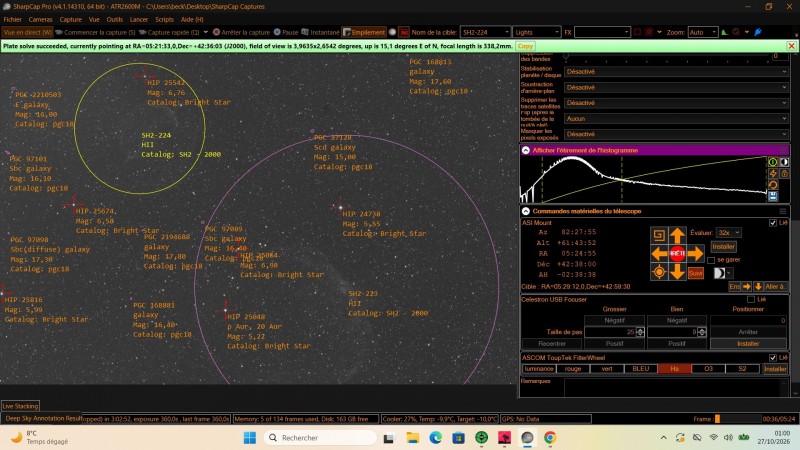Open the Scripts menu
Image resolution: width=800 pixels, height=450 pixels.
164,19
